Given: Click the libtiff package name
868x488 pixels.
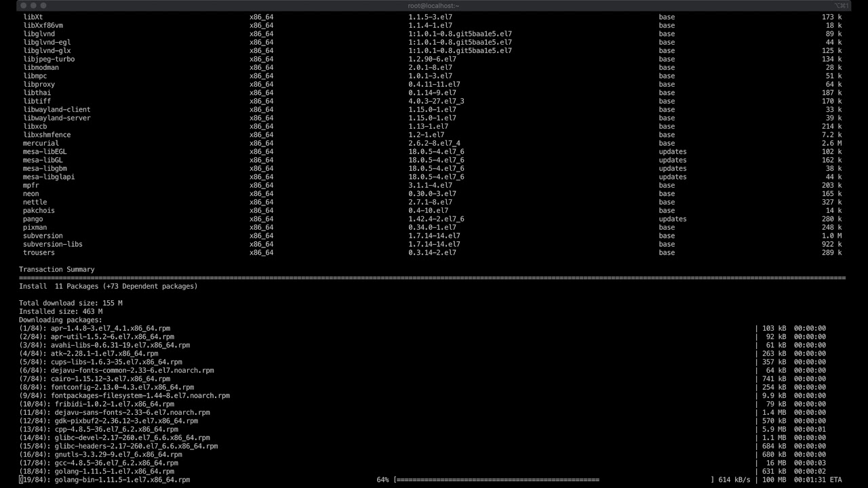Looking at the screenshot, I should pos(37,101).
